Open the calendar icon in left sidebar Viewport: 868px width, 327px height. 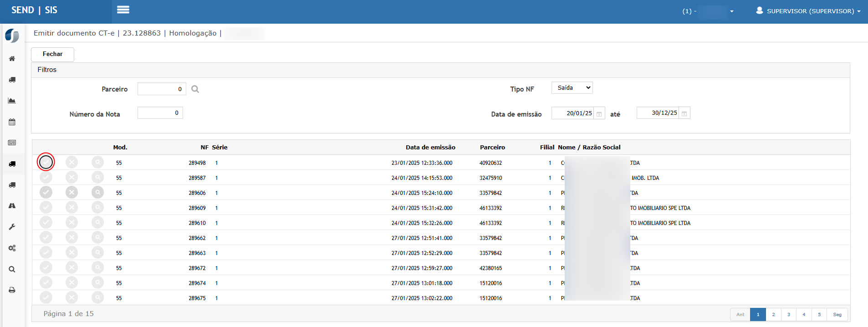[x=12, y=122]
